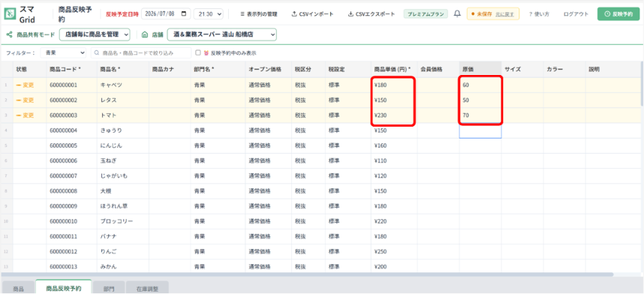Open 店舗毎に商品を管理 mode dropdown
The width and height of the screenshot is (644, 294).
95,35
